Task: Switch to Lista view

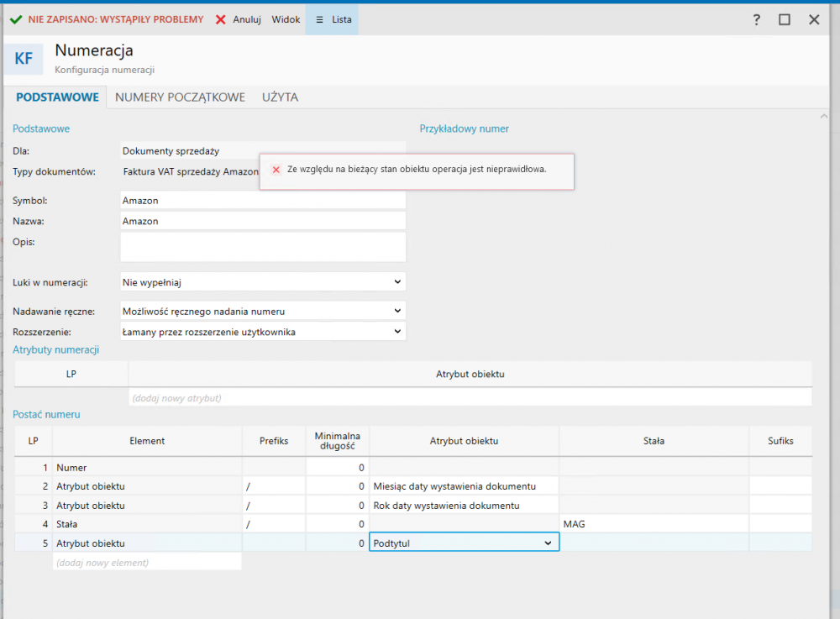Action: click(x=333, y=19)
